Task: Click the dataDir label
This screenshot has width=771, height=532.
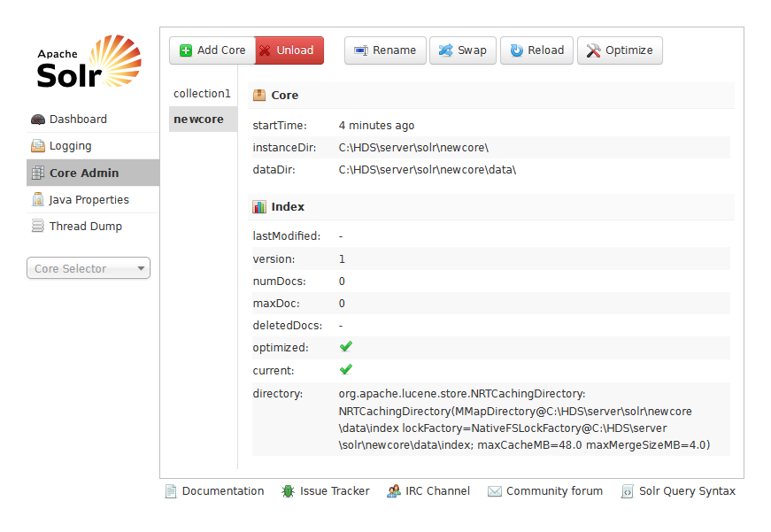Action: 274,170
